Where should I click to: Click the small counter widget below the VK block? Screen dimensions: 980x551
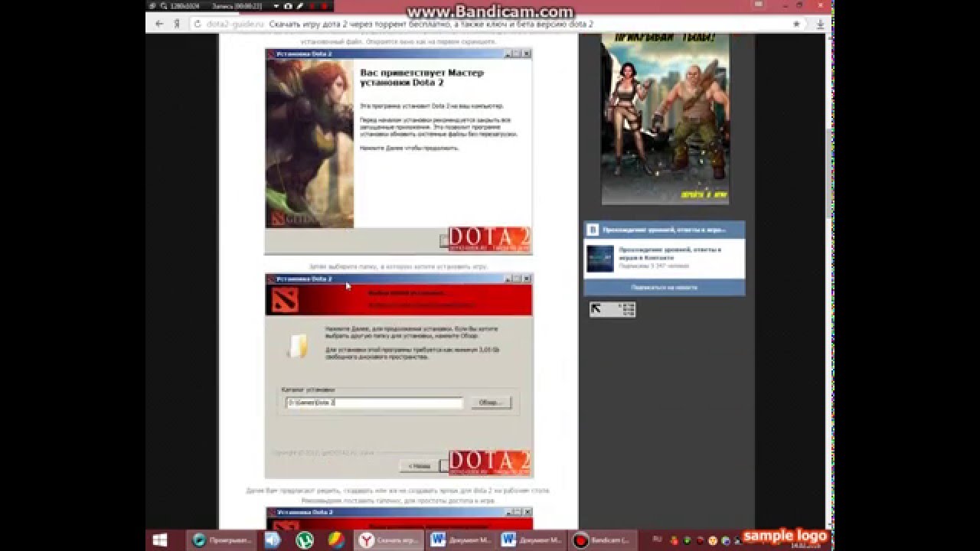click(x=612, y=309)
